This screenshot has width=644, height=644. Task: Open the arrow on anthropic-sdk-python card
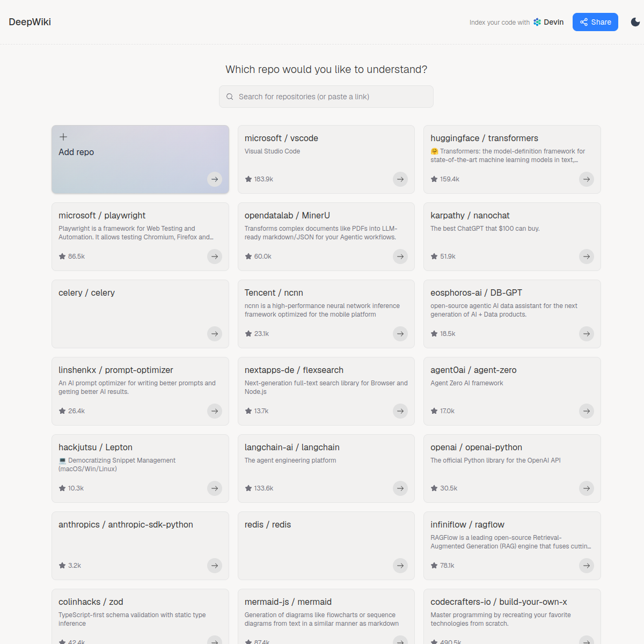(x=215, y=566)
